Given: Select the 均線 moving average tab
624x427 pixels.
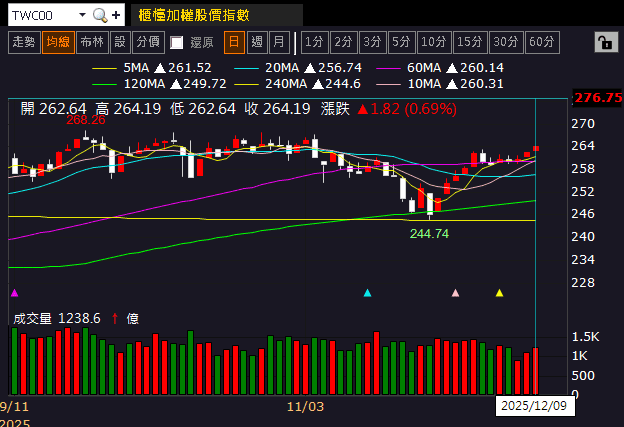Looking at the screenshot, I should pos(58,42).
